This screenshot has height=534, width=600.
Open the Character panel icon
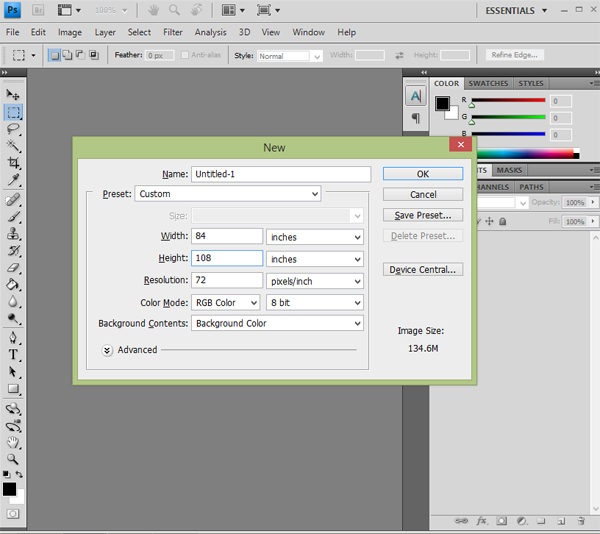pos(416,96)
